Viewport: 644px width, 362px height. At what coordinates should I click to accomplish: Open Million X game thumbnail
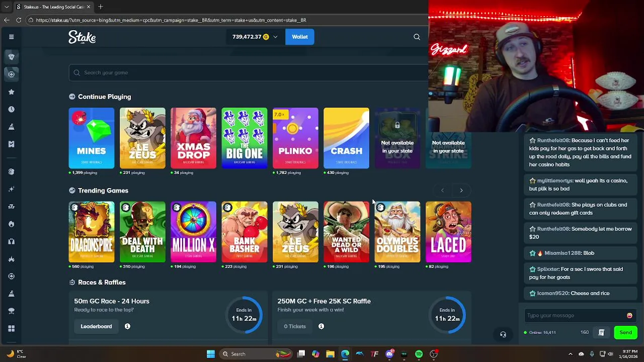click(193, 232)
